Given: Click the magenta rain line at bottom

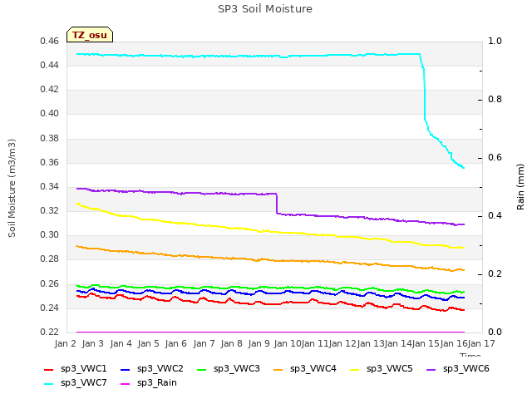Looking at the screenshot, I should pyautogui.click(x=270, y=332).
